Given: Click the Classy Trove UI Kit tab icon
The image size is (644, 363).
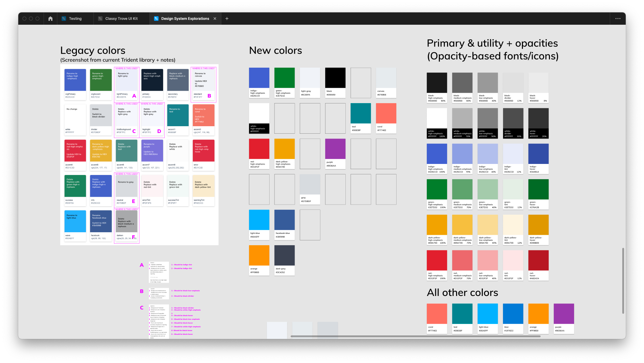Looking at the screenshot, I should [100, 19].
